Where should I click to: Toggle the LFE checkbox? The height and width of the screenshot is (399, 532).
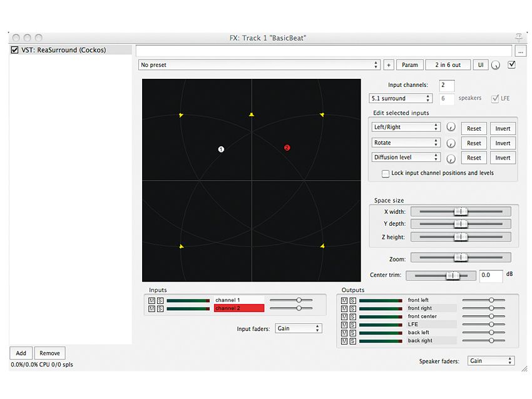point(495,99)
